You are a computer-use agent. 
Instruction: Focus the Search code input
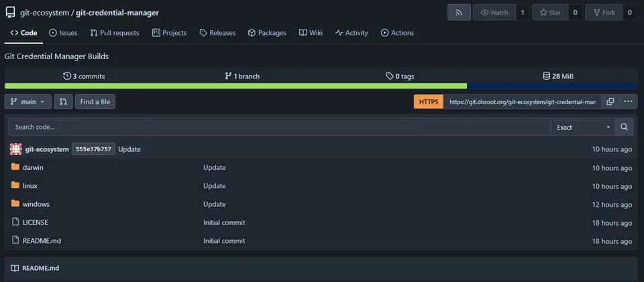tap(279, 127)
